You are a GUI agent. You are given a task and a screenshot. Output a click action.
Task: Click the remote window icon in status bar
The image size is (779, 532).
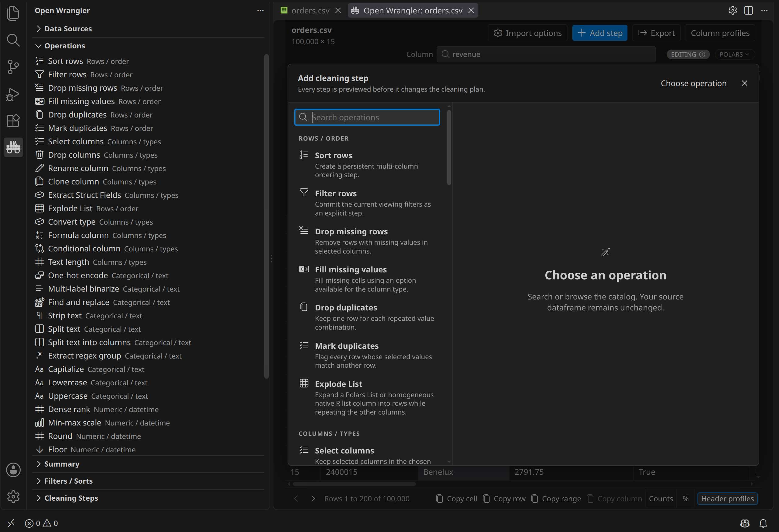[x=11, y=523]
